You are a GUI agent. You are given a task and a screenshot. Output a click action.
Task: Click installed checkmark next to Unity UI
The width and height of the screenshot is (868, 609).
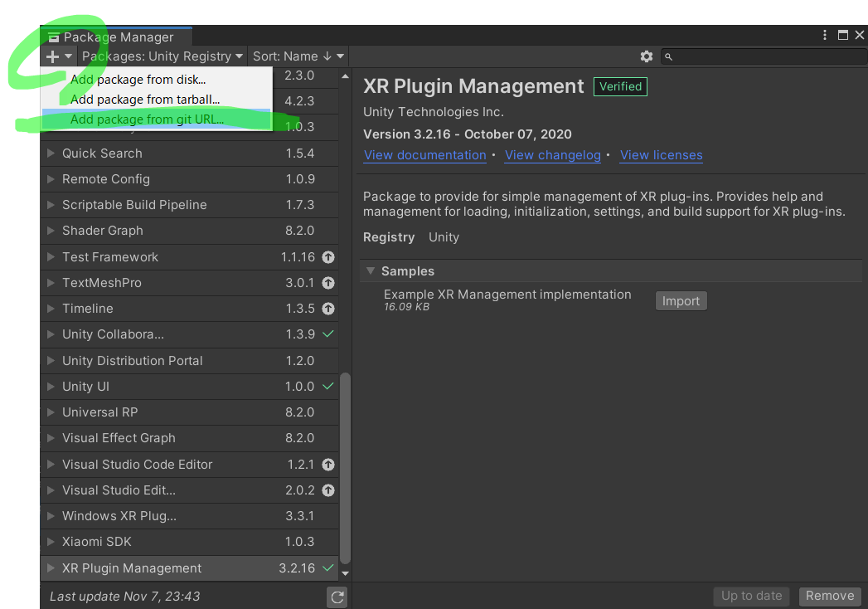tap(328, 387)
